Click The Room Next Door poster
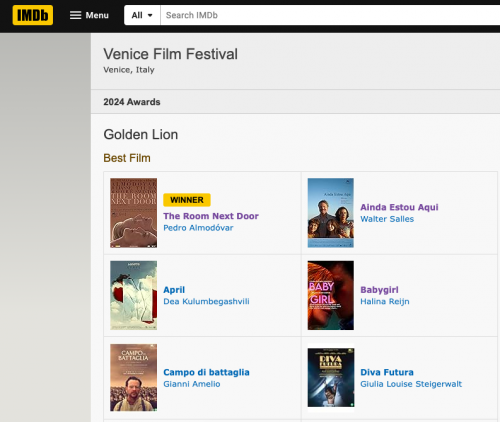This screenshot has width=500, height=422. coord(134,213)
